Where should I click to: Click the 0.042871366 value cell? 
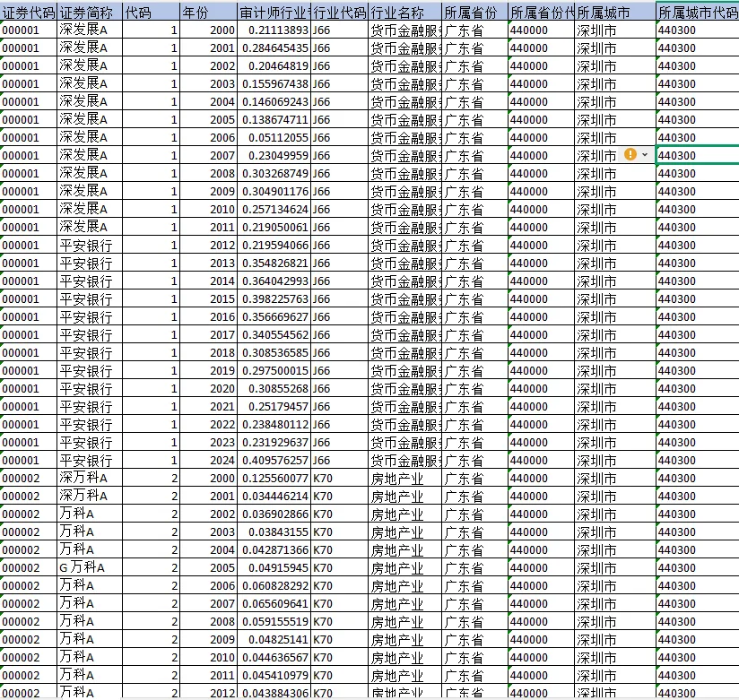pos(274,549)
